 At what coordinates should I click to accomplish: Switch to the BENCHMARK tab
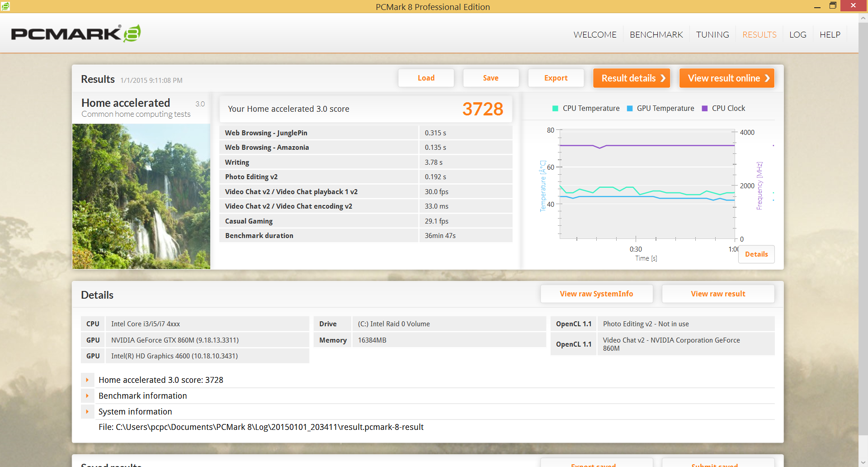(656, 35)
